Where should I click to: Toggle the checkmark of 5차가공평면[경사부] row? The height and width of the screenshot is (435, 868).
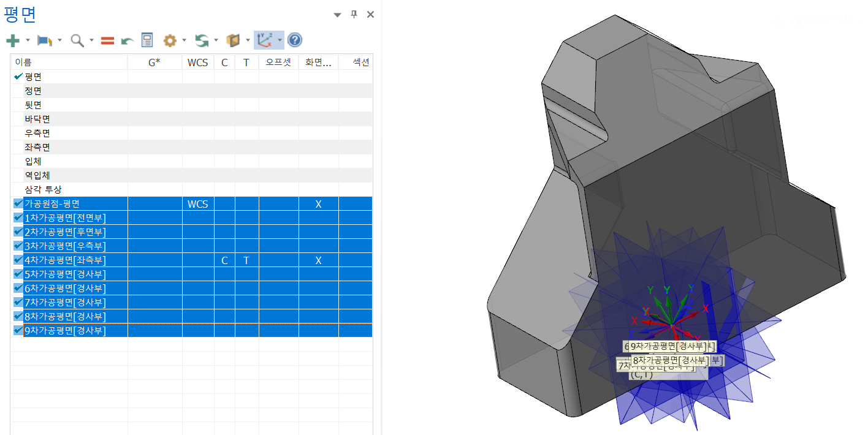18,274
